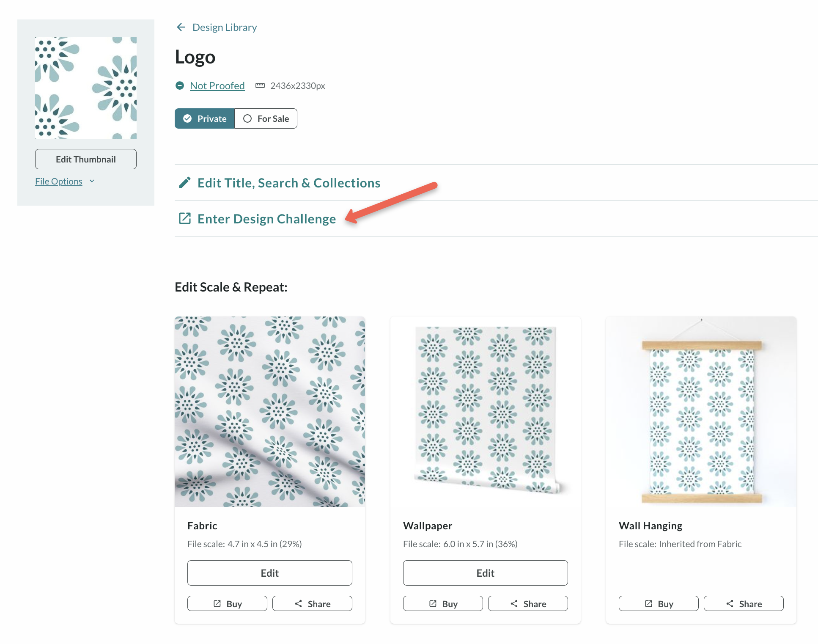Click the external-link icon for Design Challenge

(185, 219)
